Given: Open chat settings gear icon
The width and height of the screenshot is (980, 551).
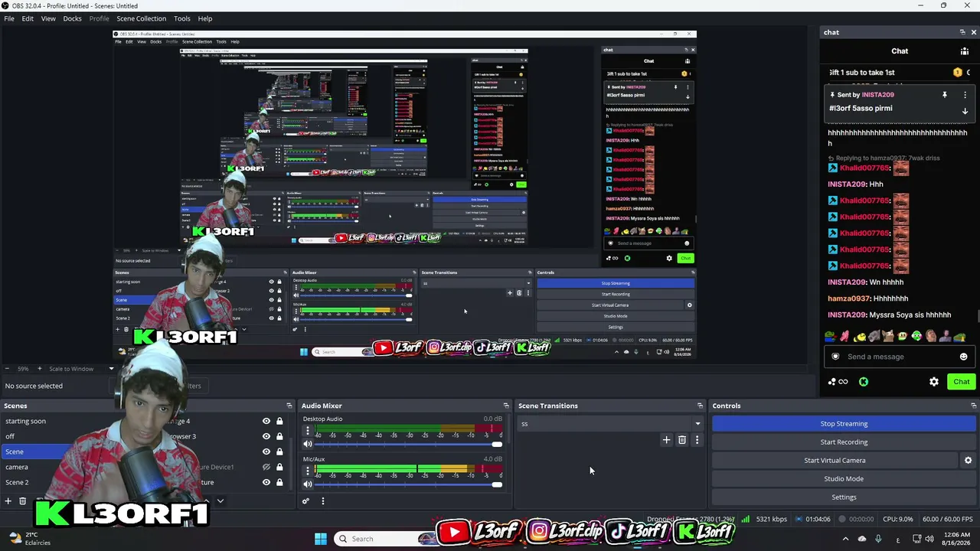Looking at the screenshot, I should pos(934,382).
